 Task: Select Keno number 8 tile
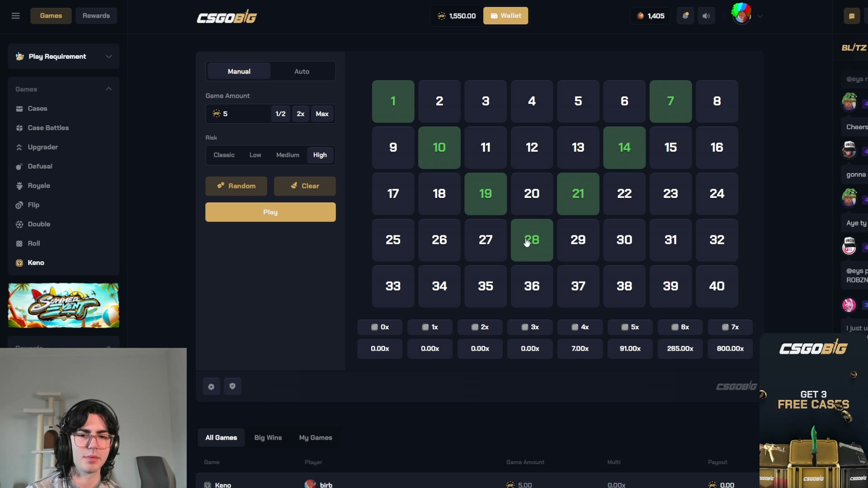[717, 102]
